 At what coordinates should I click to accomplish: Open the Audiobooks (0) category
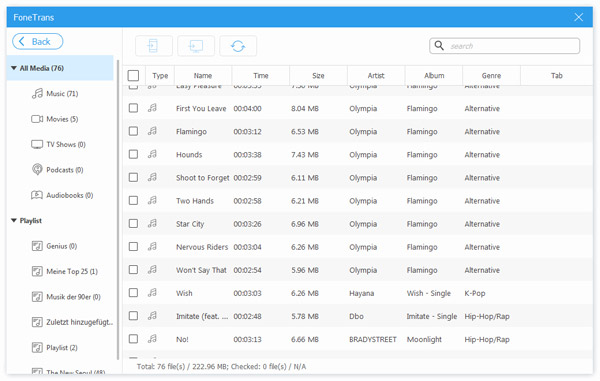click(x=62, y=195)
